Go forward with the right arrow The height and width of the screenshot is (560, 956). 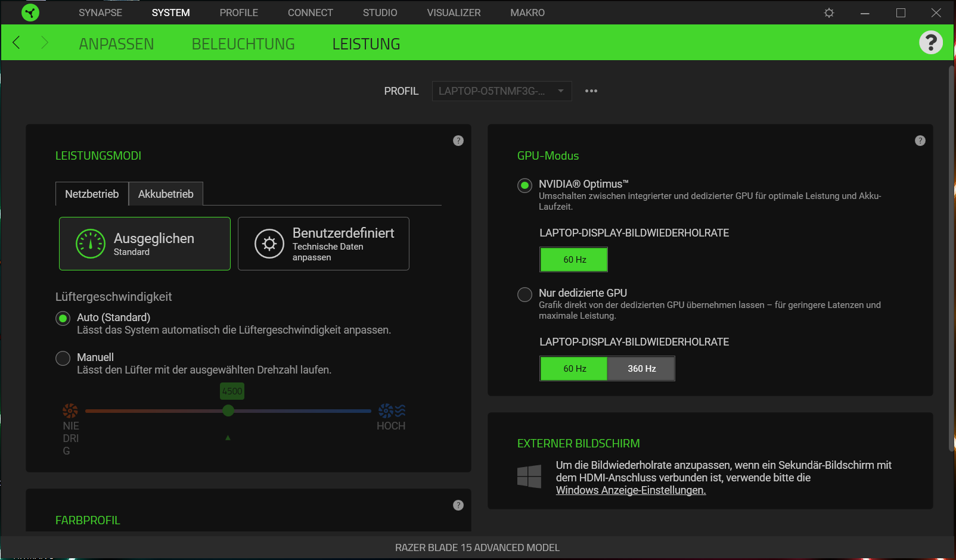[x=45, y=42]
